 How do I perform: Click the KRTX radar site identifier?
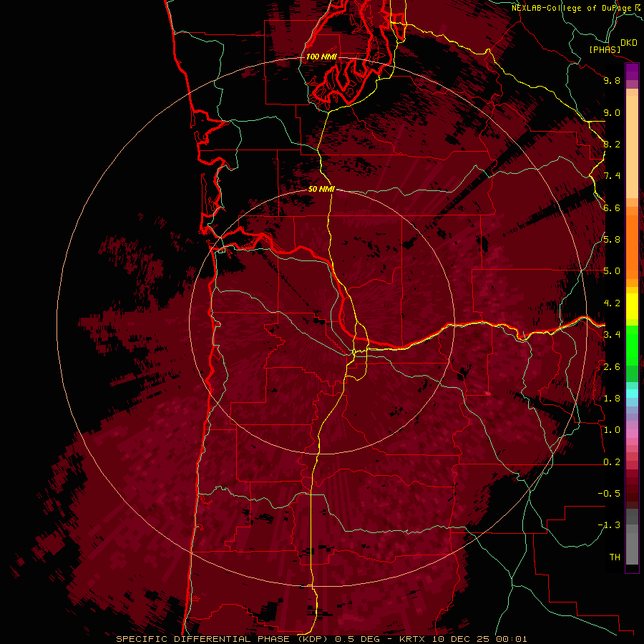pos(414,639)
